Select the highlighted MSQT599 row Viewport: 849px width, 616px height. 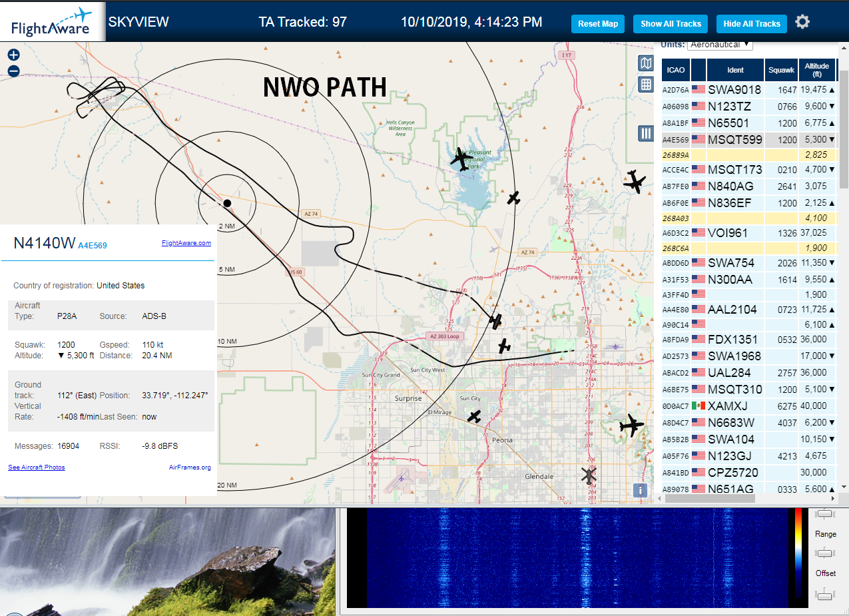[748, 139]
